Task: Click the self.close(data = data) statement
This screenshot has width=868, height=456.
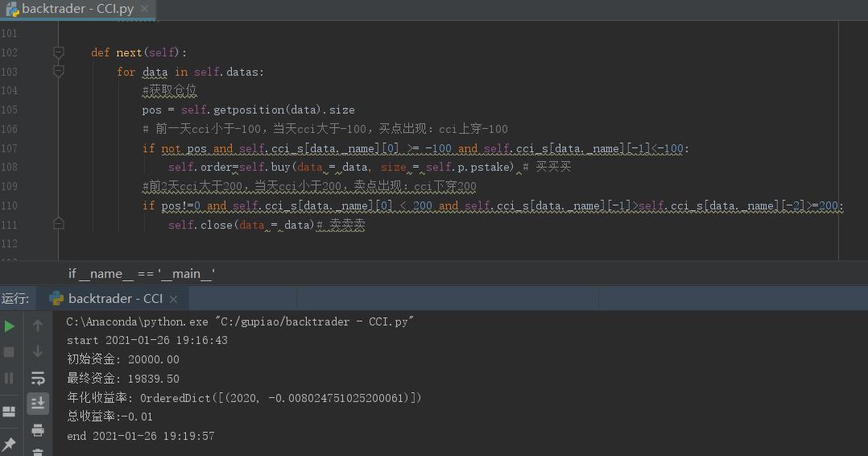Action: tap(241, 225)
